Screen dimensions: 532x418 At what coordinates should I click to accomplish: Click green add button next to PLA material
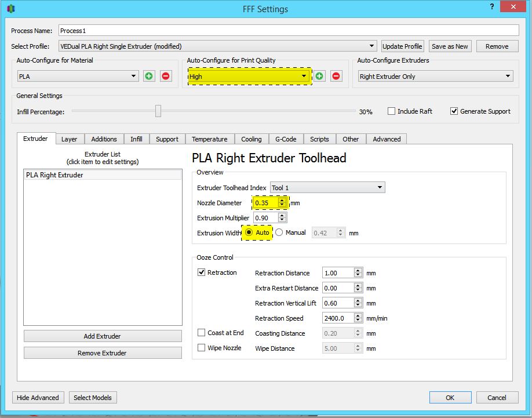click(149, 76)
